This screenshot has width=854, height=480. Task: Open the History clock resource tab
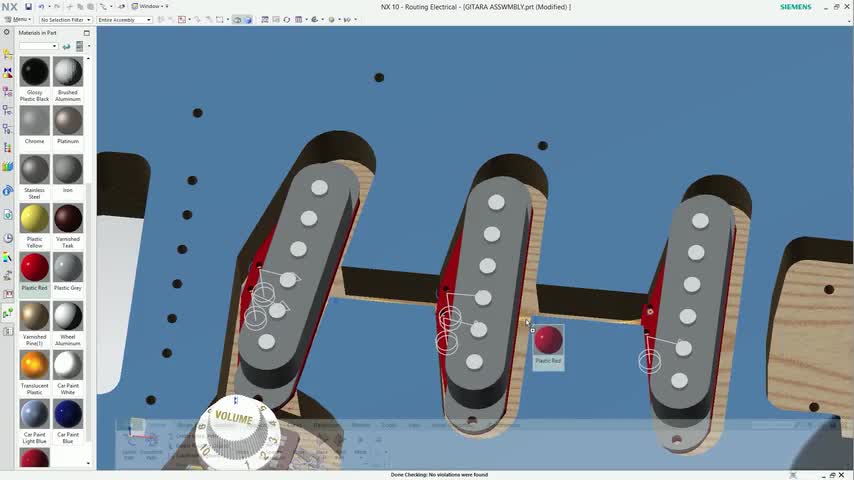click(x=8, y=238)
